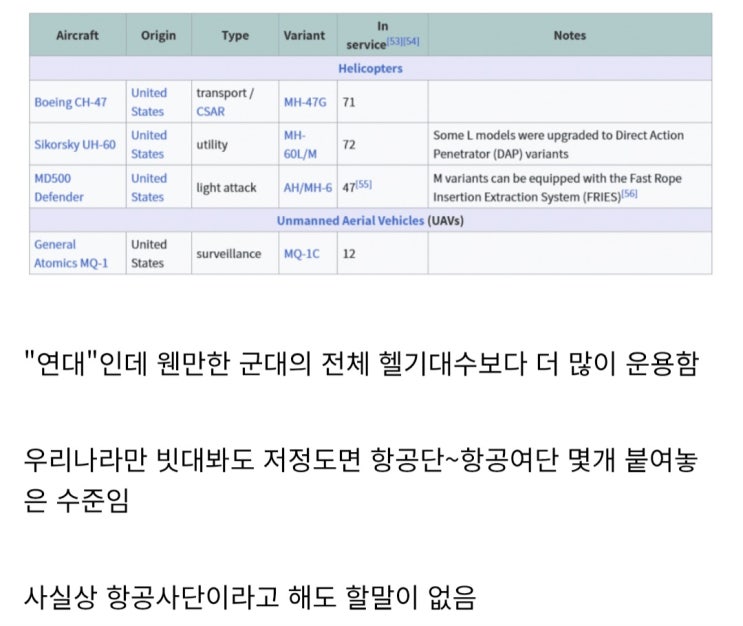Viewport: 743px width, 626px height.
Task: Click the In service count 71
Action: pos(349,102)
